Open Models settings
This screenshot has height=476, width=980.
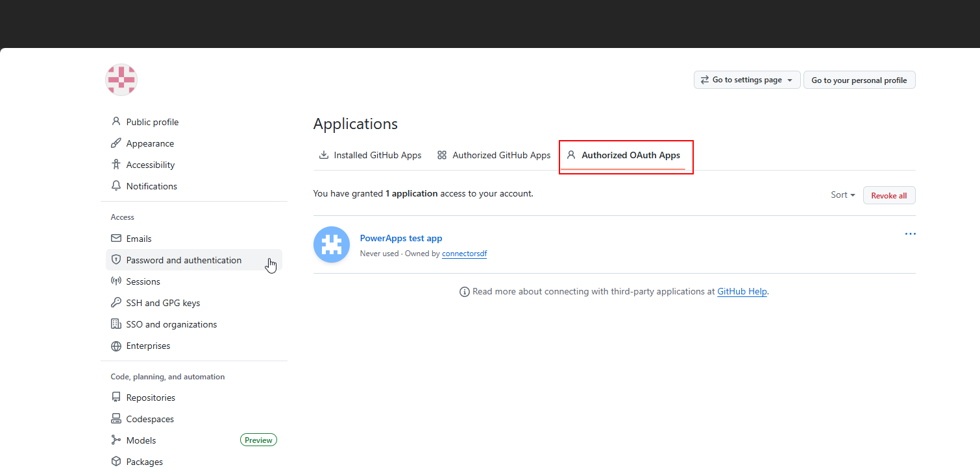[194, 440]
